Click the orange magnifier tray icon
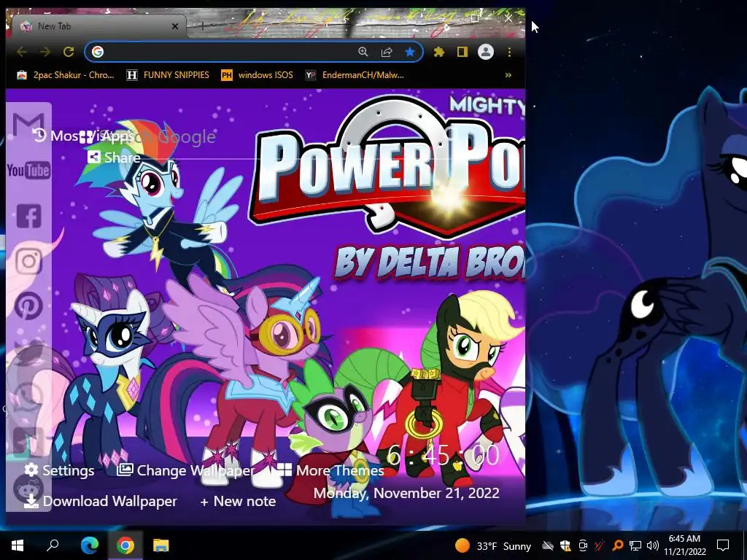The image size is (747, 560). point(617,545)
